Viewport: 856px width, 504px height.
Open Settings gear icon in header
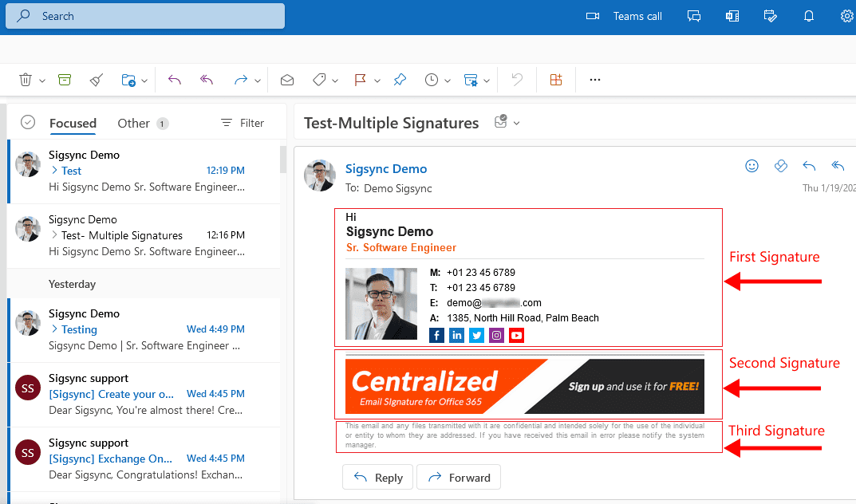[846, 16]
